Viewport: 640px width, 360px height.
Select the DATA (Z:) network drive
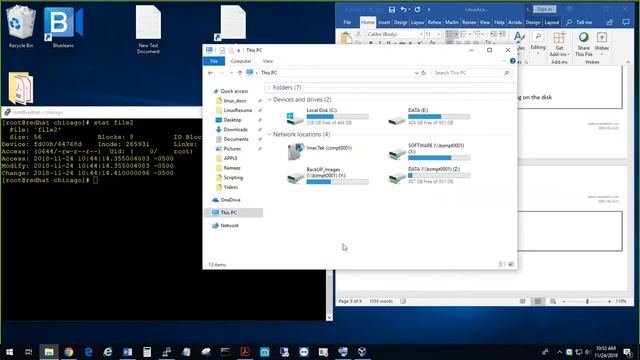tap(429, 176)
